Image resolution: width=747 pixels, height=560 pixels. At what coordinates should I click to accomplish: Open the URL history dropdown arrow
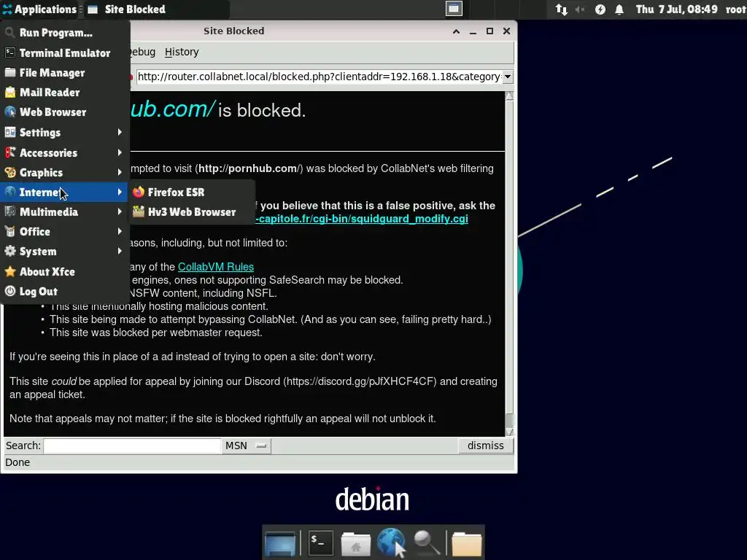tap(508, 77)
